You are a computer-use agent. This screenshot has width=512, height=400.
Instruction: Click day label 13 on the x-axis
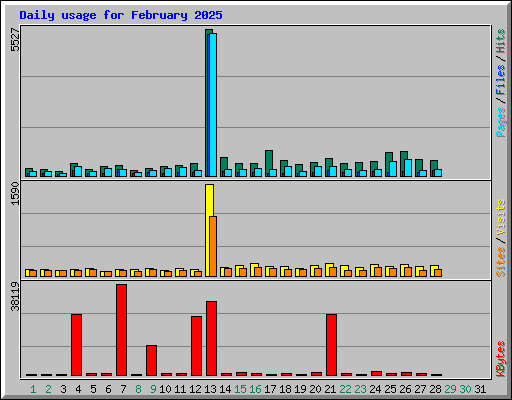click(x=210, y=389)
